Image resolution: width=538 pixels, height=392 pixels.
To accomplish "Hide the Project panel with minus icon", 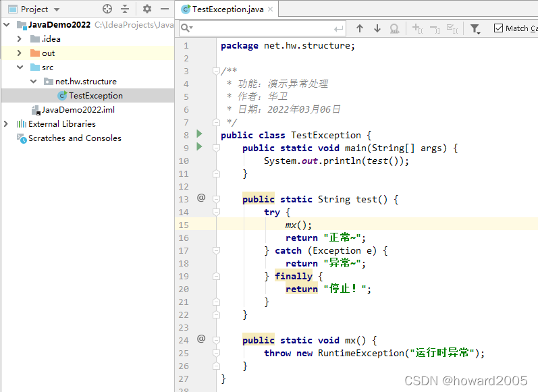I will (x=165, y=9).
